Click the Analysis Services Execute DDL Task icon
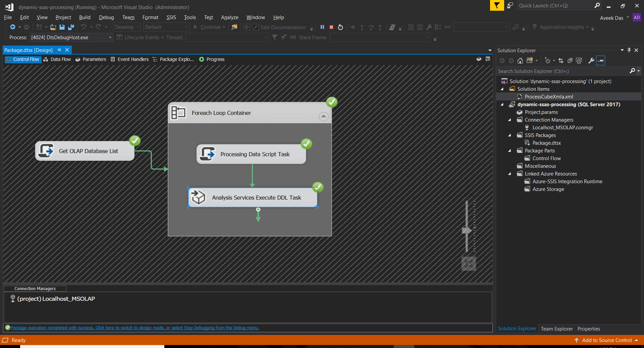The height and width of the screenshot is (348, 644). [198, 197]
